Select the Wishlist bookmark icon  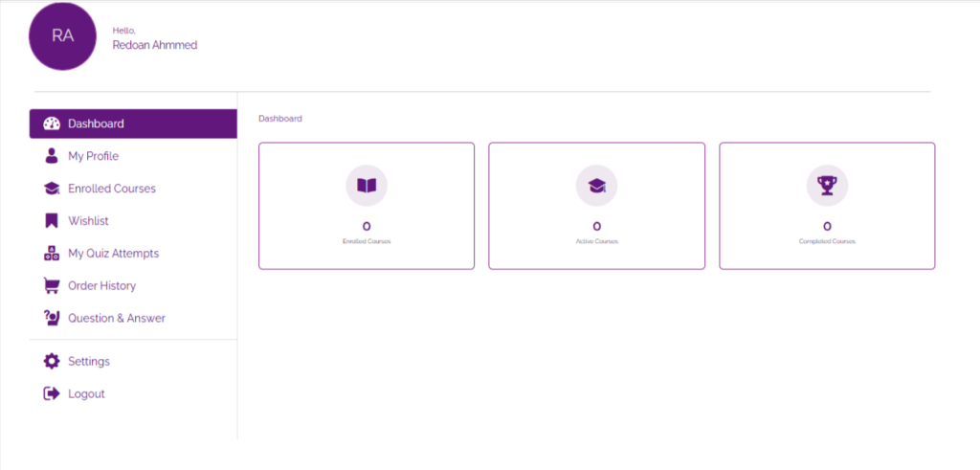coord(52,221)
